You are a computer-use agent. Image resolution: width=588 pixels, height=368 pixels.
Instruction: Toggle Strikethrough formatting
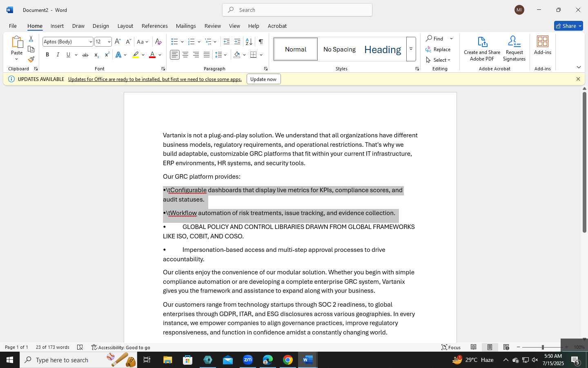point(85,55)
